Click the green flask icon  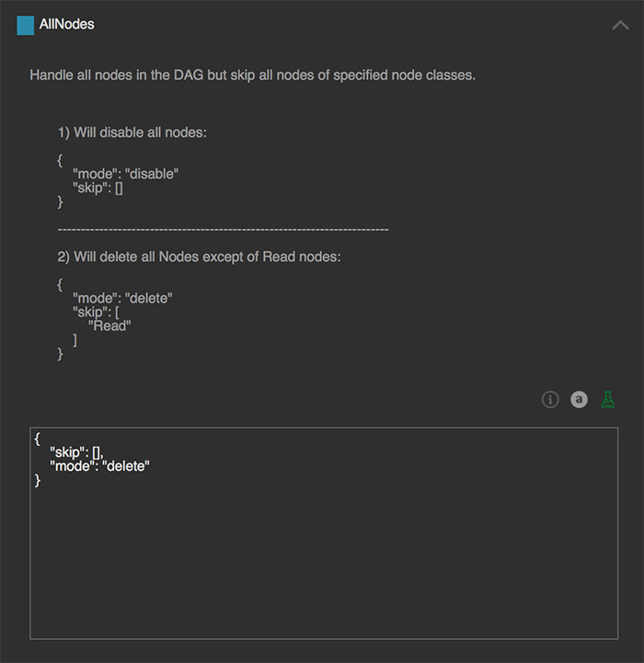click(607, 399)
